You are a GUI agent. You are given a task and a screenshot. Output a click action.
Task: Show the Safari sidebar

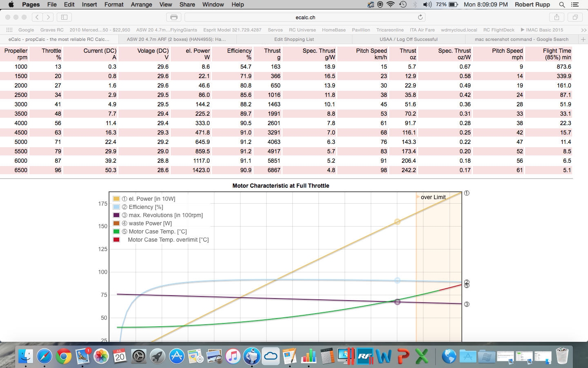64,17
